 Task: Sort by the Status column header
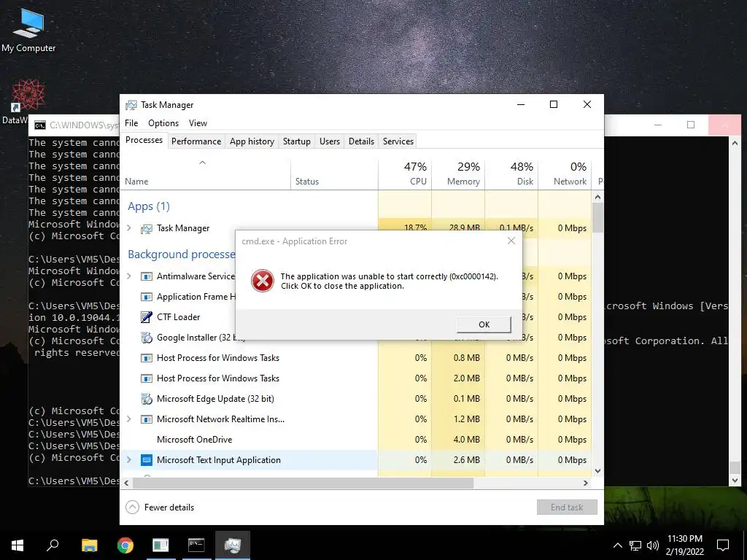tap(334, 174)
